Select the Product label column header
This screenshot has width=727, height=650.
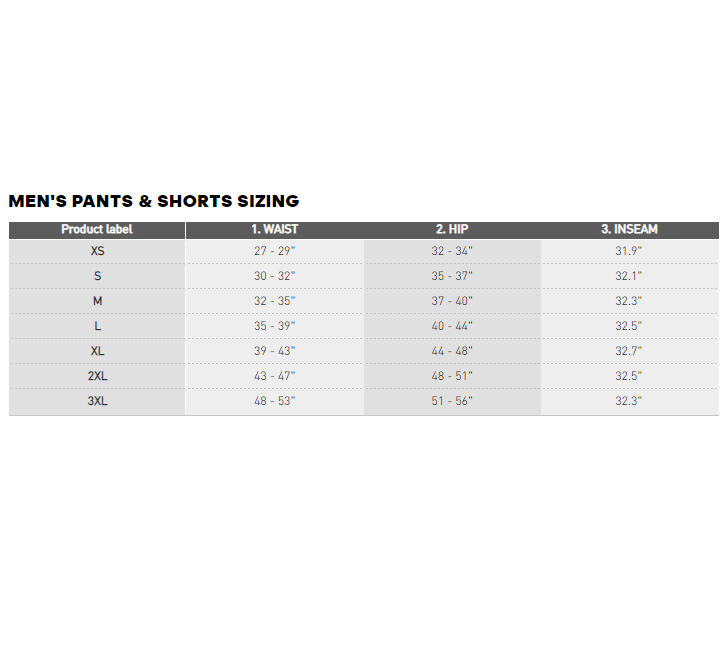click(x=97, y=229)
